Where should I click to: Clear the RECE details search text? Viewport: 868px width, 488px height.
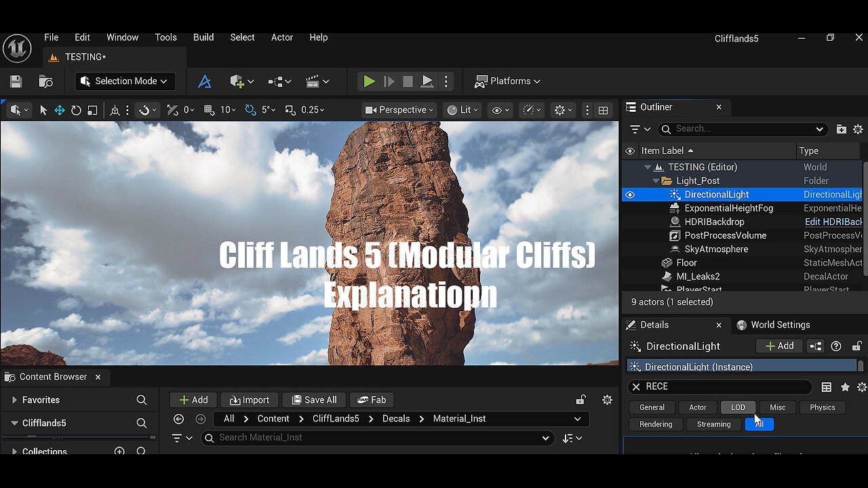pos(636,386)
